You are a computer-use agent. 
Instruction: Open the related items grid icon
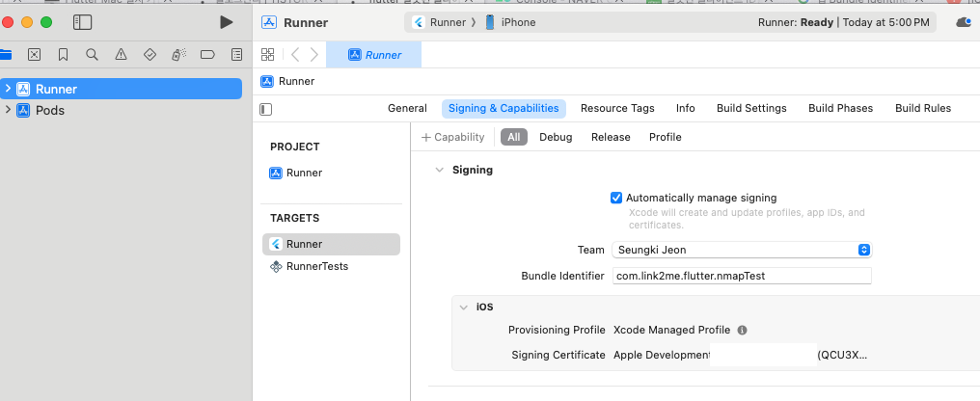267,55
